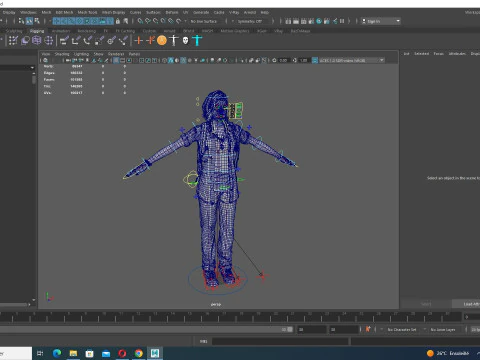This screenshot has height=360, width=480.
Task: Click the orange round shelf icon
Action: click(x=162, y=40)
